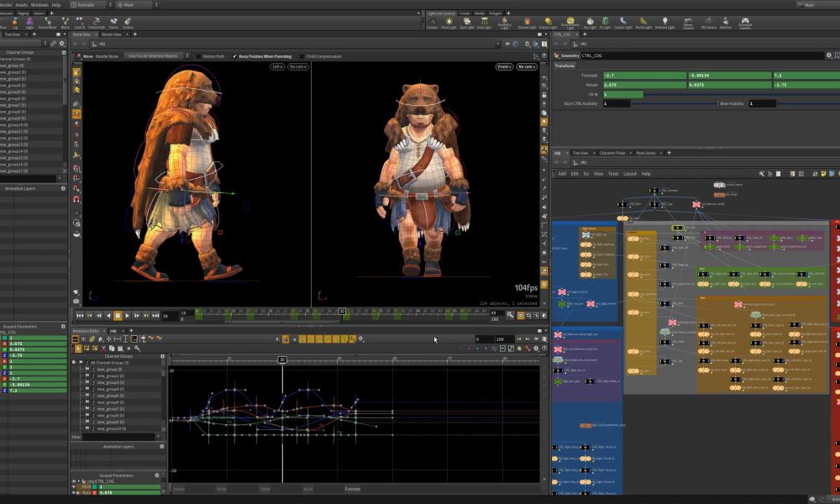Add a Distant Light from the shelf
Screen dimensions: 840x504
[x=548, y=23]
